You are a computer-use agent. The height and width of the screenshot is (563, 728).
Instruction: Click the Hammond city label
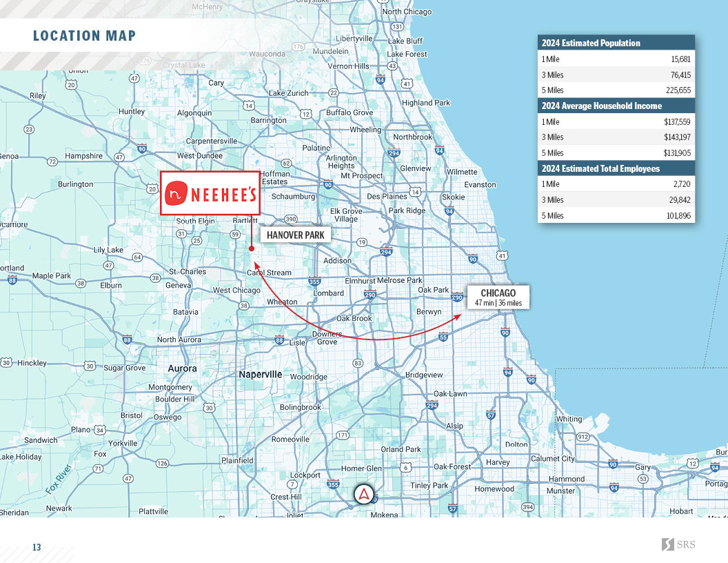pos(567,479)
